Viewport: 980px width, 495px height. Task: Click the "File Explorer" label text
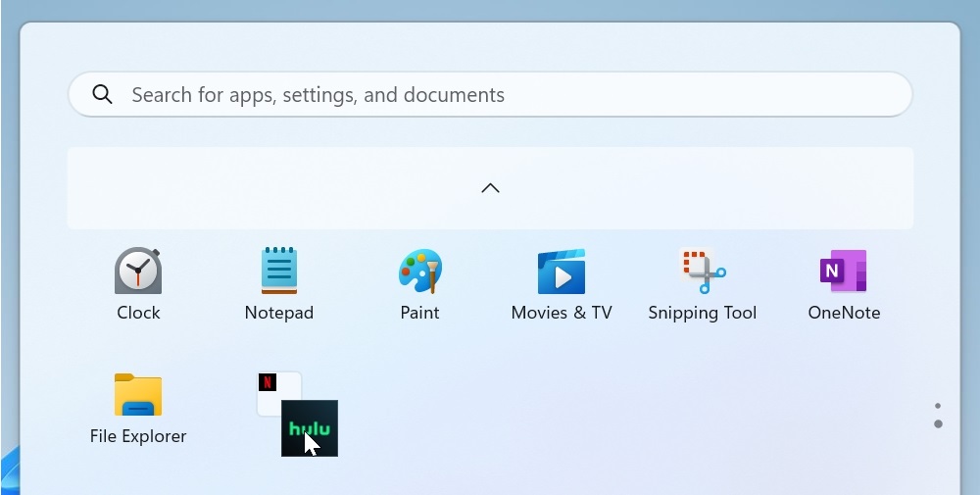(138, 436)
